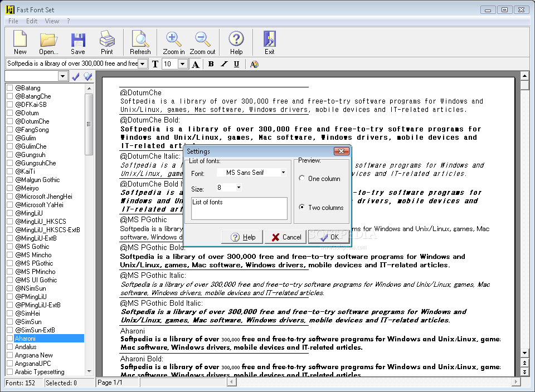
Task: Open the font size 10 dropdown
Action: pyautogui.click(x=183, y=63)
